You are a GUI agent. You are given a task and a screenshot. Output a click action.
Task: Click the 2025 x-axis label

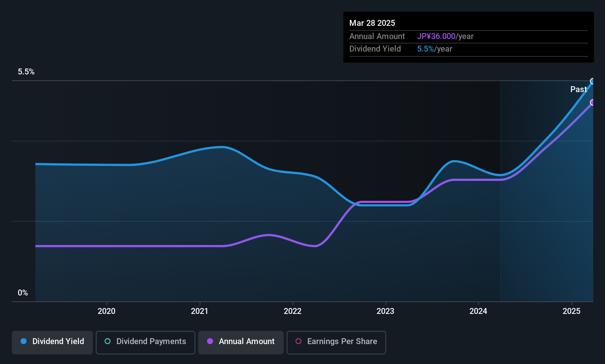[x=571, y=311]
